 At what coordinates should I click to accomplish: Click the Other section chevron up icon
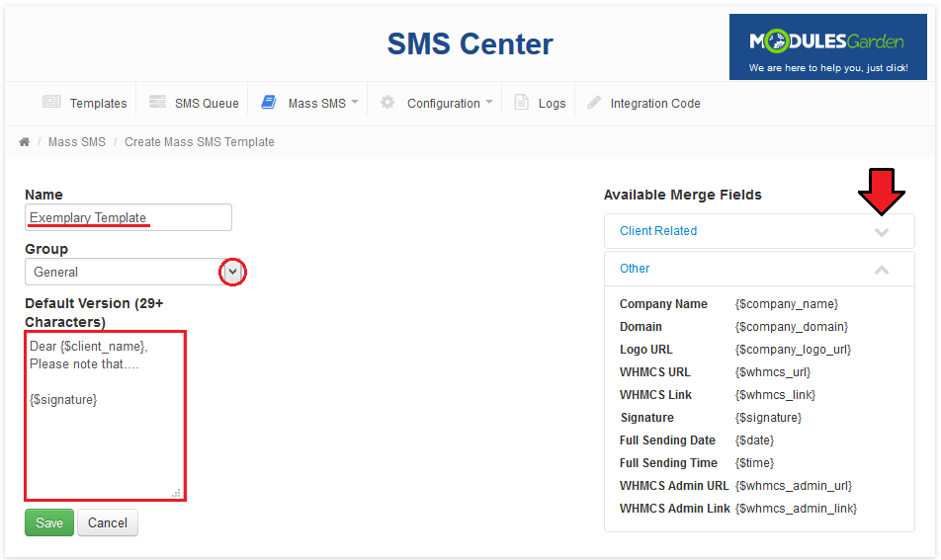pos(882,271)
